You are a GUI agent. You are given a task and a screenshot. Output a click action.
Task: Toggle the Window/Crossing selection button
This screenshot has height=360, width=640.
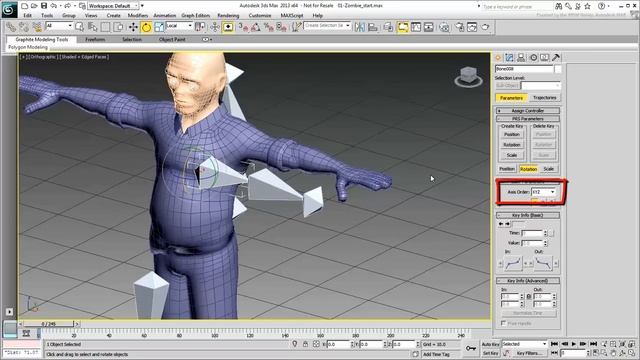pyautogui.click(x=118, y=27)
